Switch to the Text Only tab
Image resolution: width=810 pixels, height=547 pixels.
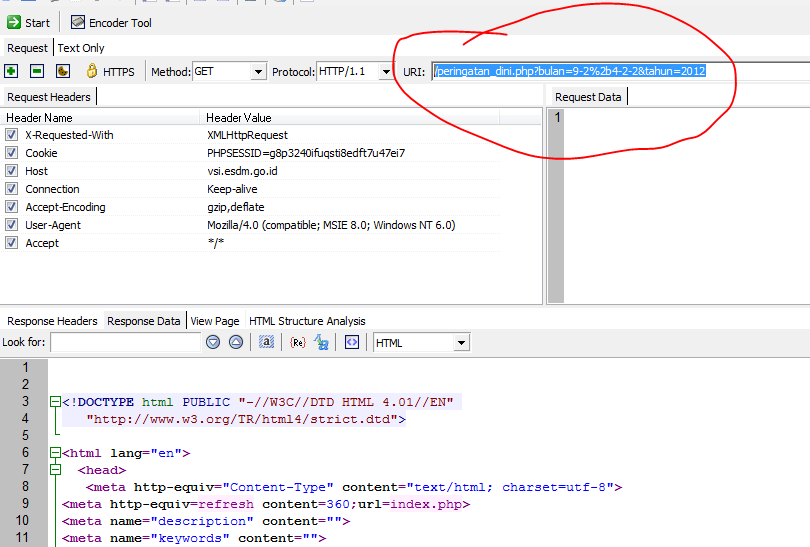point(81,48)
